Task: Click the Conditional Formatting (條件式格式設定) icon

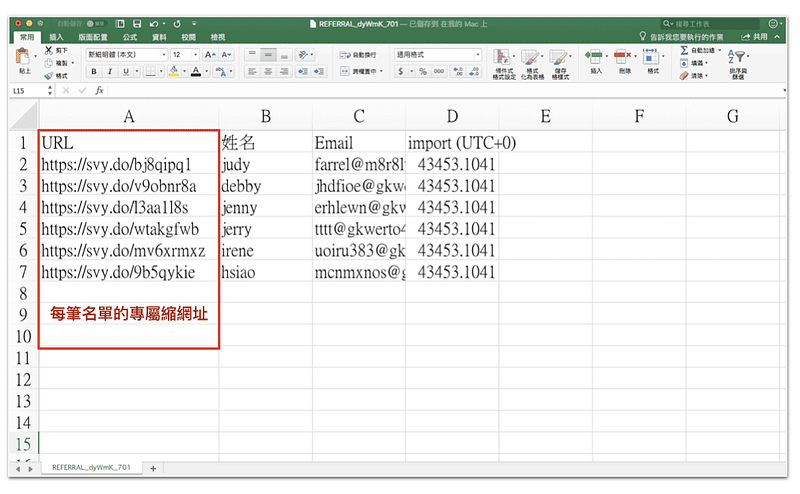Action: click(x=502, y=57)
